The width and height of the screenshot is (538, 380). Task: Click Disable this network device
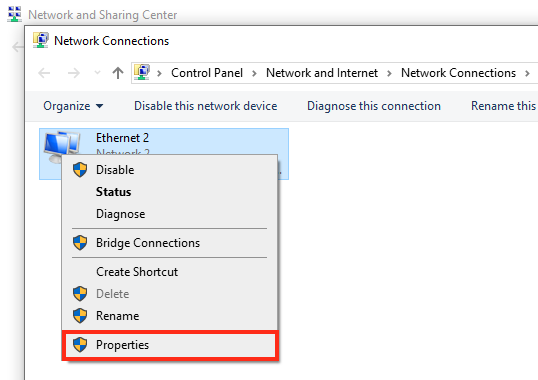[x=206, y=106]
